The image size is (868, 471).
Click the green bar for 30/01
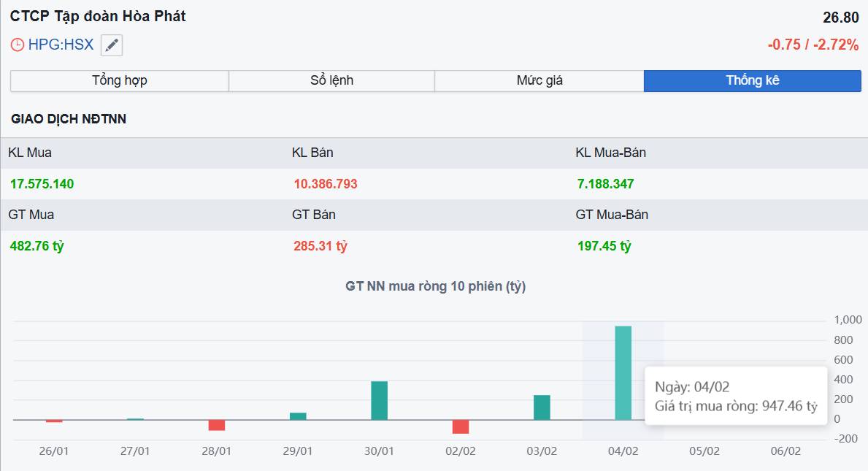[379, 401]
